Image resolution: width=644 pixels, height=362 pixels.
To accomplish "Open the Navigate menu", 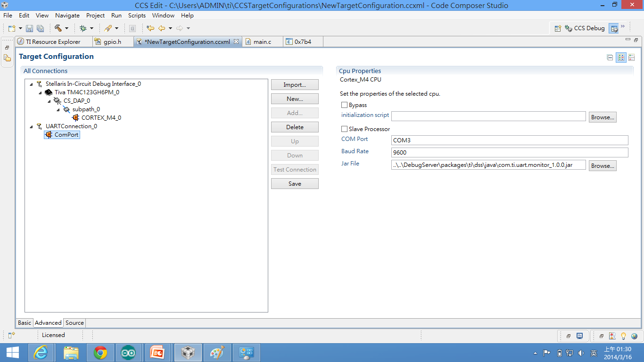I will pos(67,16).
